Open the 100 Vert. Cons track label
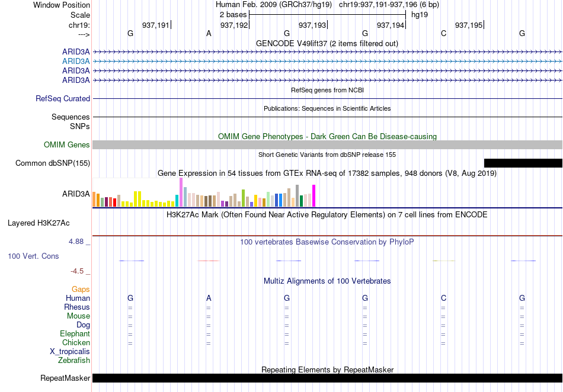The height and width of the screenshot is (392, 563). point(33,256)
